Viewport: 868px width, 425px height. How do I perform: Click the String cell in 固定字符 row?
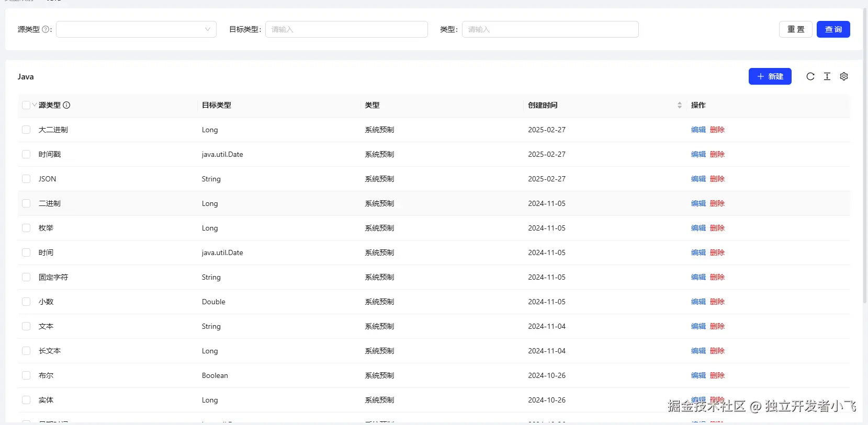tap(211, 277)
